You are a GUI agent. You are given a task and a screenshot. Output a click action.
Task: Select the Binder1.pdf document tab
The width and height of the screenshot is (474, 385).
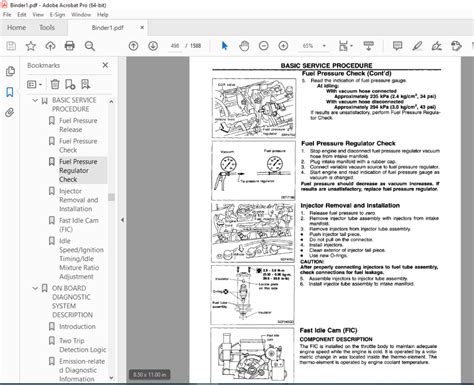click(x=107, y=27)
